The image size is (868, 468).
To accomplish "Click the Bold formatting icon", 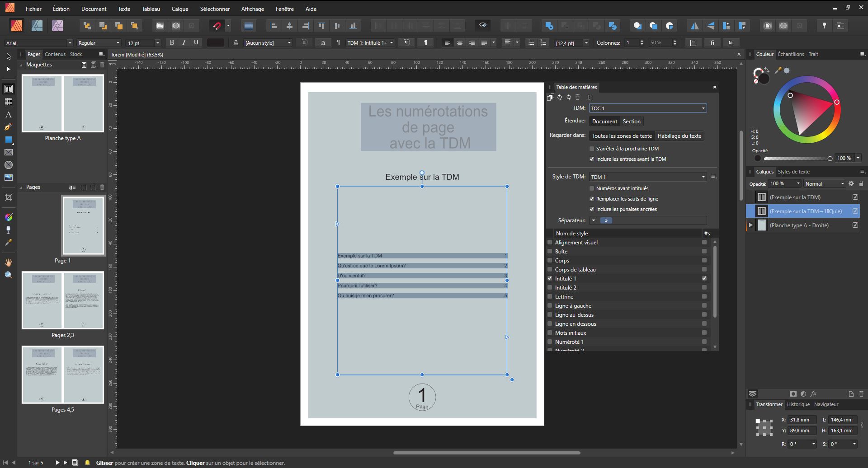I will (x=171, y=42).
